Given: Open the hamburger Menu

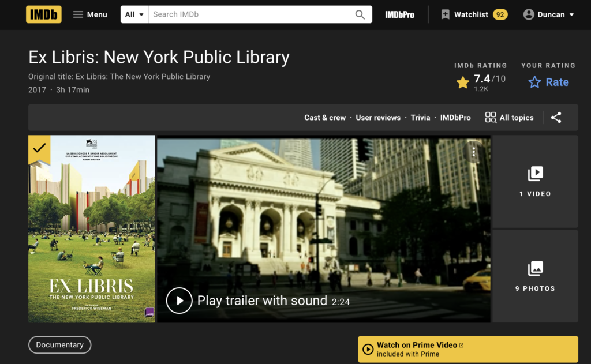Looking at the screenshot, I should [90, 14].
